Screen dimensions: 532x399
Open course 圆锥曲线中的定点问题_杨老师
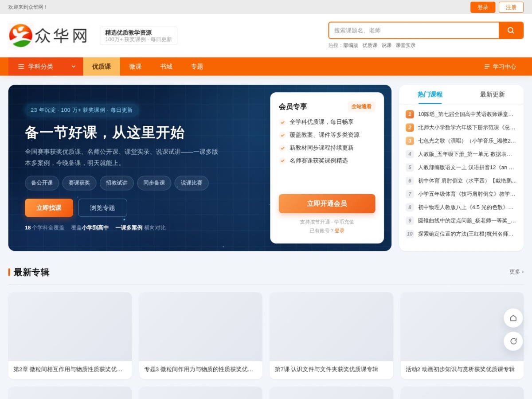point(467,221)
